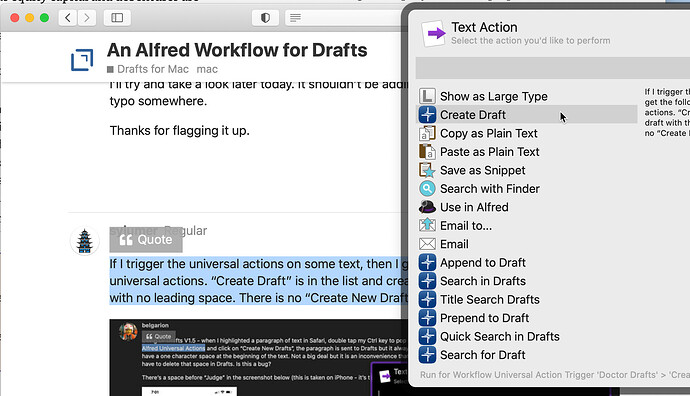Select Paste as Plain Text action
This screenshot has width=690, height=396.
526,152
